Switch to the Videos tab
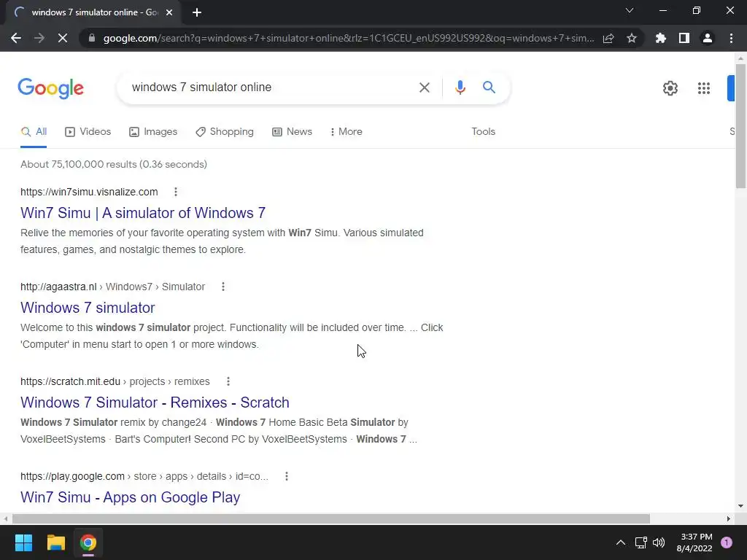The height and width of the screenshot is (560, 747). (x=88, y=132)
